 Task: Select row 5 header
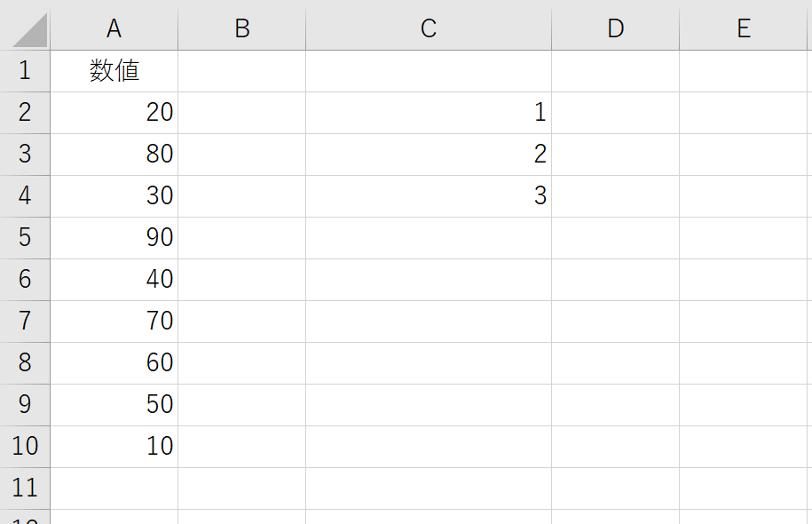click(25, 238)
